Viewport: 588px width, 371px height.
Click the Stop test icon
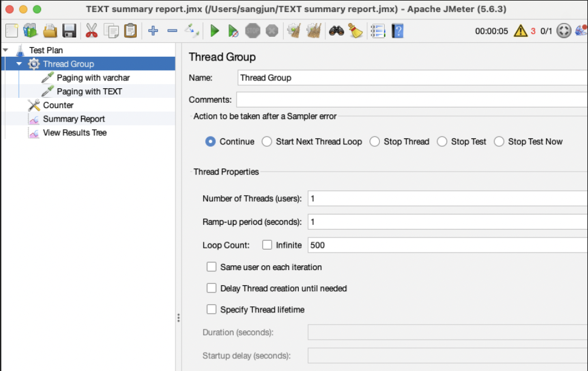tap(253, 31)
